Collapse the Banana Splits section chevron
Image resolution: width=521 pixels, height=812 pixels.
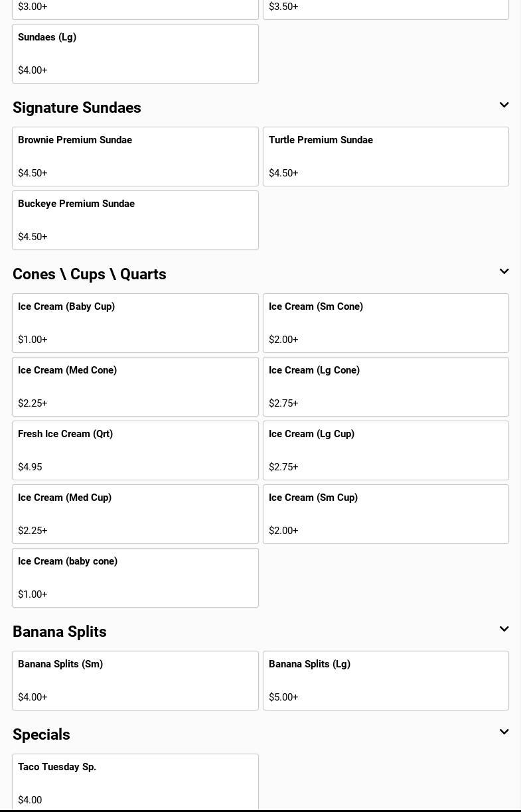pos(504,630)
